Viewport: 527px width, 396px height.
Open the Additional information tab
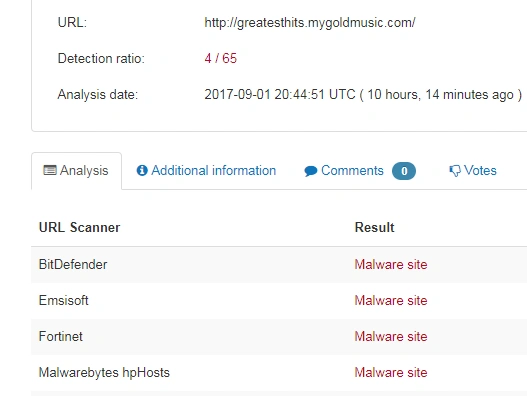click(x=206, y=171)
